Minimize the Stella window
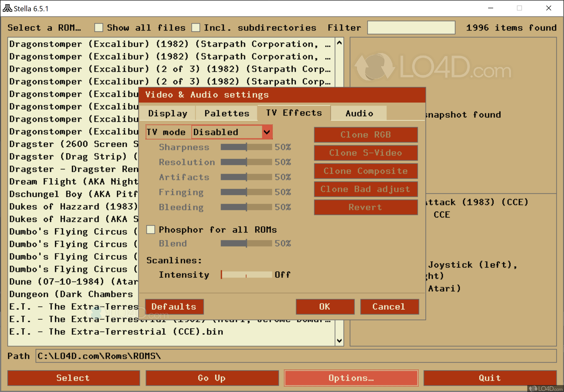 point(490,8)
